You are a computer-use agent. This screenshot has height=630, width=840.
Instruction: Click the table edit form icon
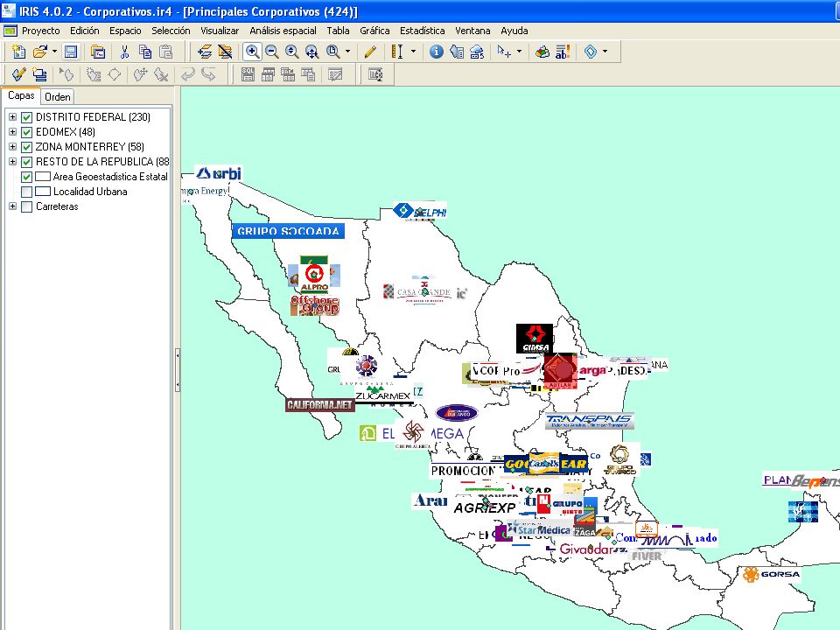(x=335, y=74)
